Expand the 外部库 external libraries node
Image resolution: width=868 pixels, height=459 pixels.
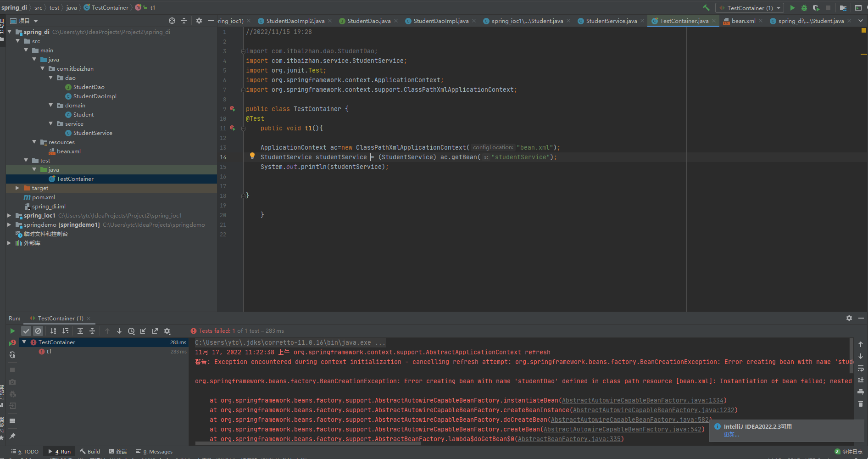pyautogui.click(x=9, y=243)
